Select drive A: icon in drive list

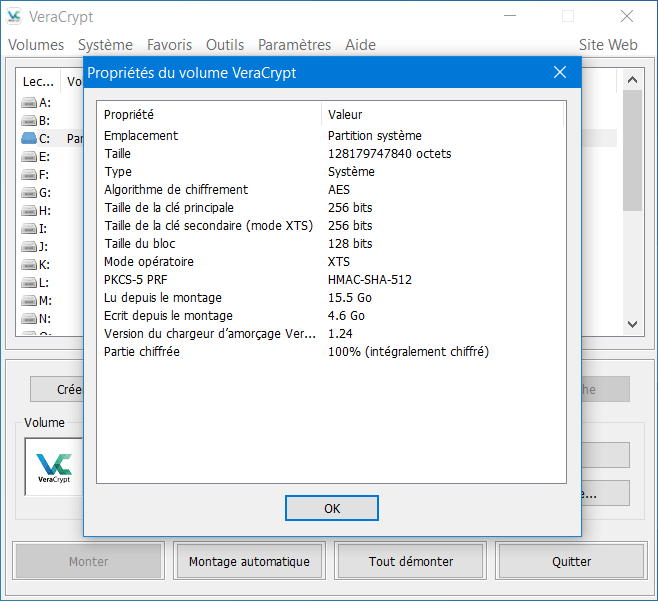tap(29, 103)
